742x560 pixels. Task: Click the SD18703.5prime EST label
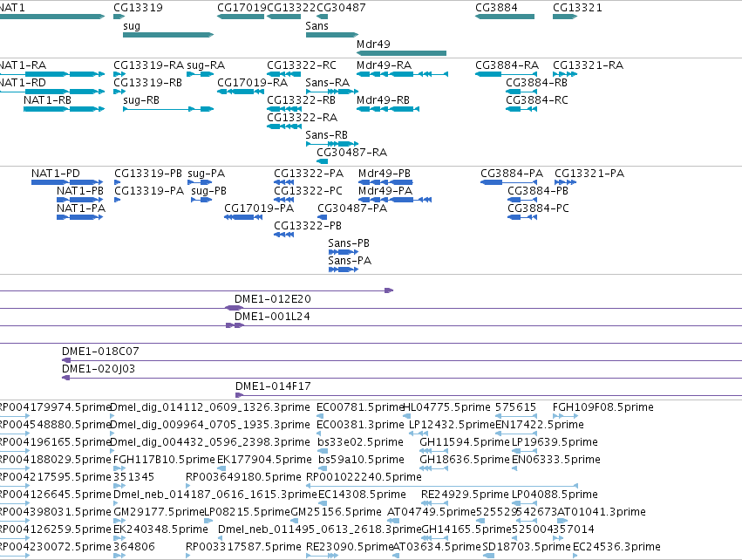coord(527,547)
